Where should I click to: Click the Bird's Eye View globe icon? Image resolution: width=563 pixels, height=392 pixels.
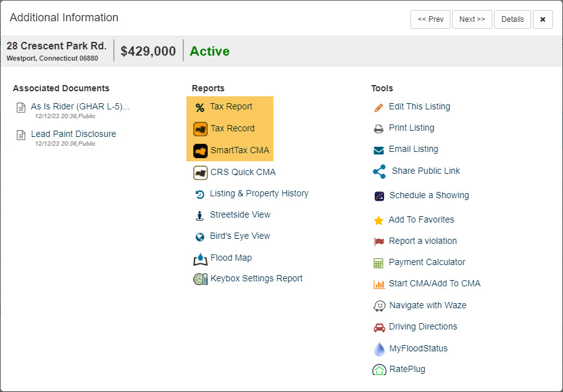pyautogui.click(x=200, y=237)
